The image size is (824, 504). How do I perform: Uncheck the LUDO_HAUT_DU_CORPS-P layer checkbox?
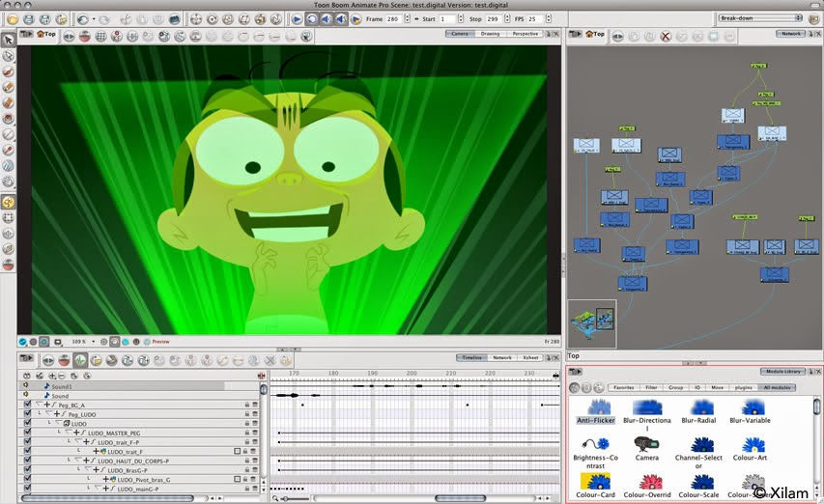27,461
